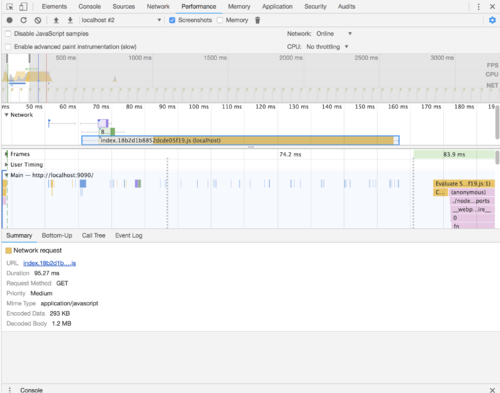
Task: Select the __webp...ire__ flame entry
Action: click(472, 210)
